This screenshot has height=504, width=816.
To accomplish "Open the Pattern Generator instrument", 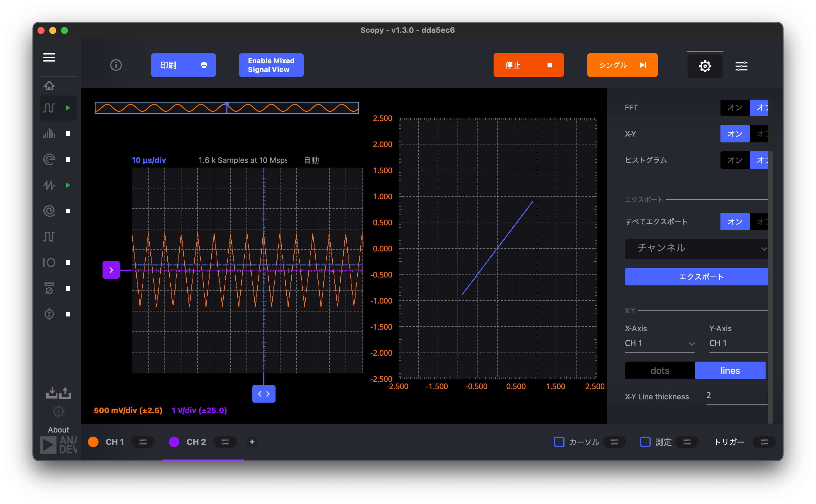I will [x=49, y=237].
